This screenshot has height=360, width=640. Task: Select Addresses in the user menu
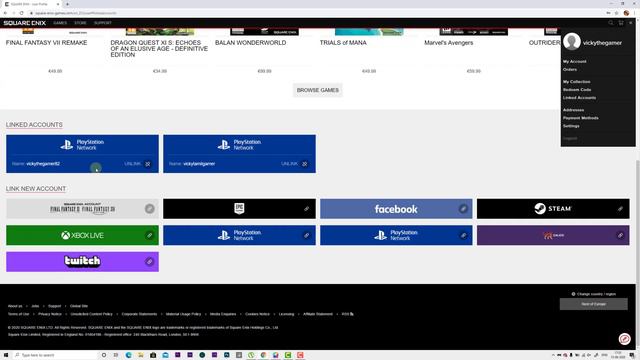point(573,110)
